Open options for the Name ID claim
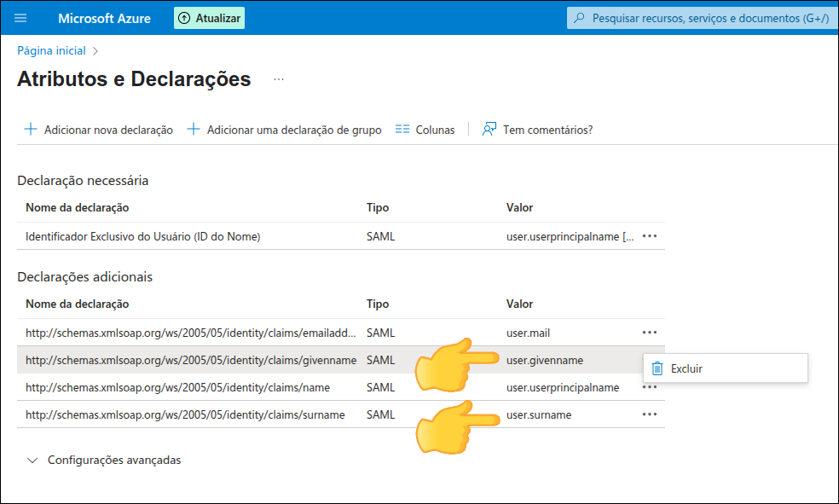 (x=649, y=235)
